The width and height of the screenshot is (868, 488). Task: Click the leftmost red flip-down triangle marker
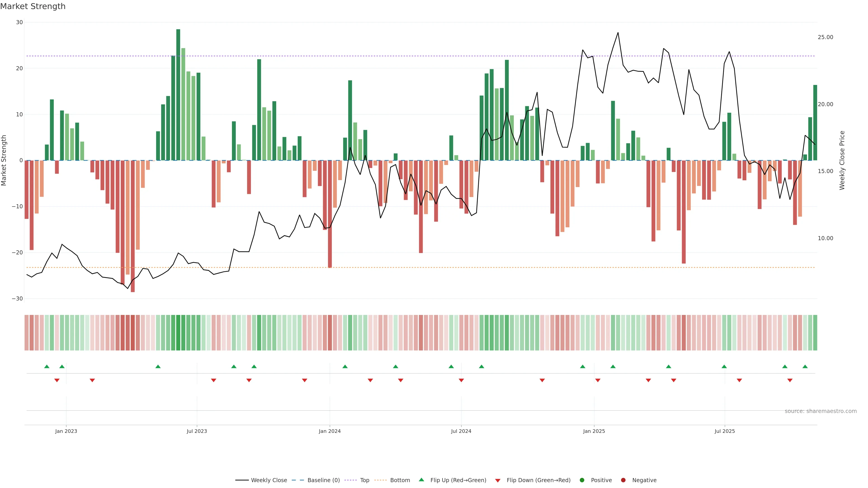coord(57,380)
